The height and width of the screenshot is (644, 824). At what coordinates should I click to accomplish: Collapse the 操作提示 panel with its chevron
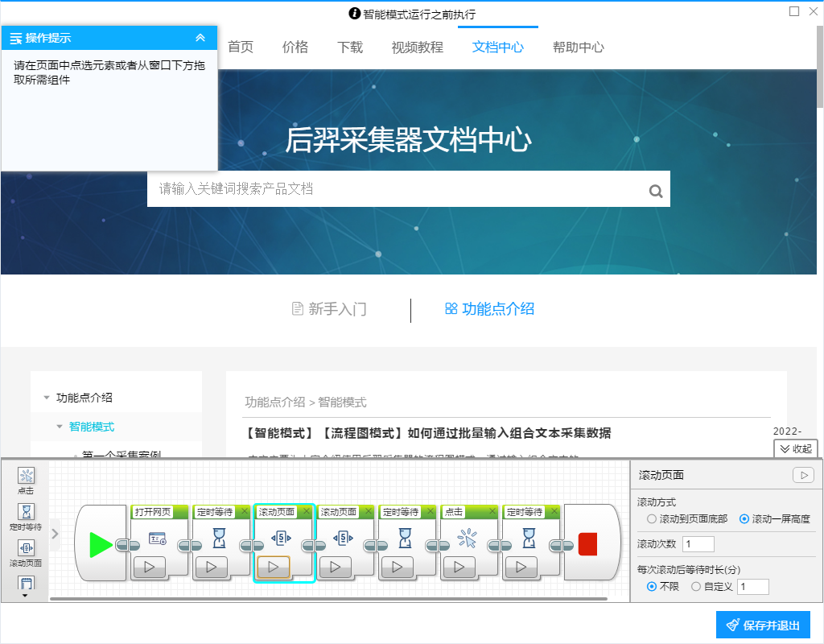click(x=200, y=38)
